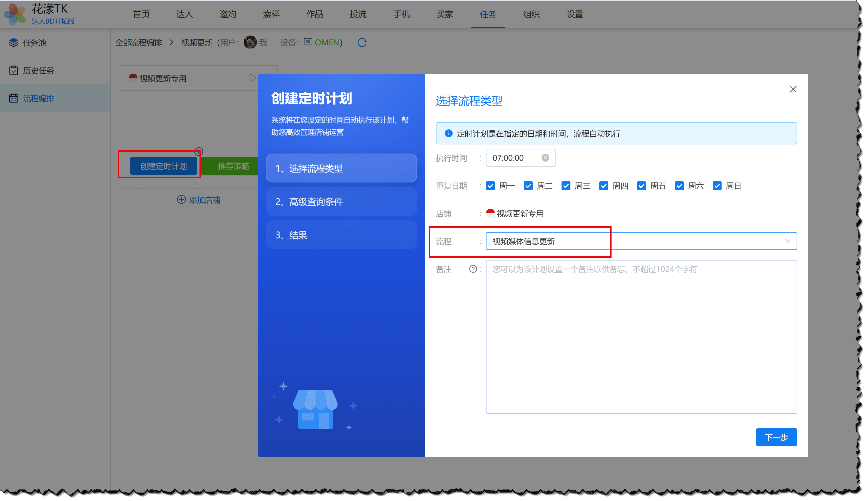
Task: Click the user avatar next to 我
Action: point(250,42)
